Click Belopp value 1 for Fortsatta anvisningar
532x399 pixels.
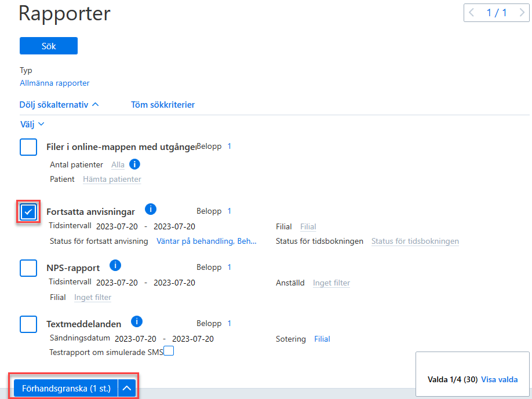[x=229, y=211]
